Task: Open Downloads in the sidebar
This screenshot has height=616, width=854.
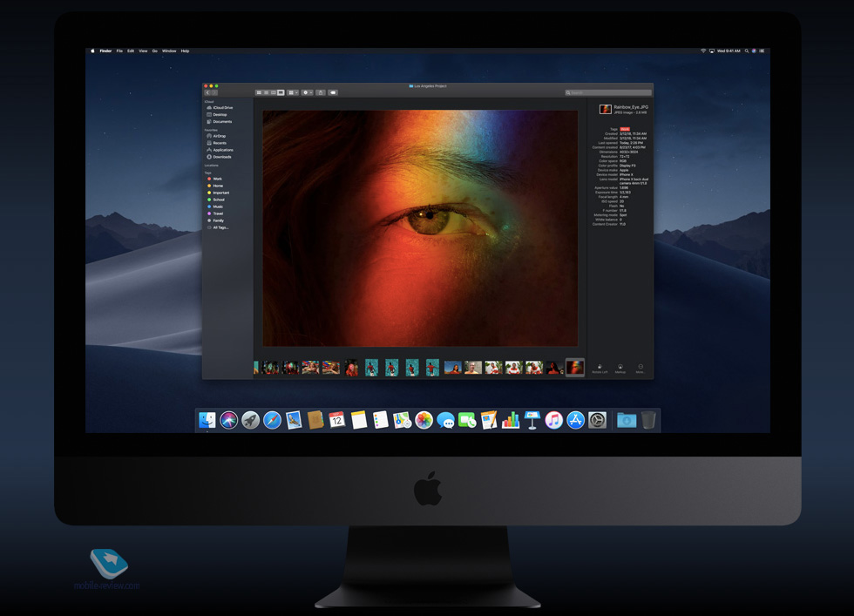Action: point(222,157)
